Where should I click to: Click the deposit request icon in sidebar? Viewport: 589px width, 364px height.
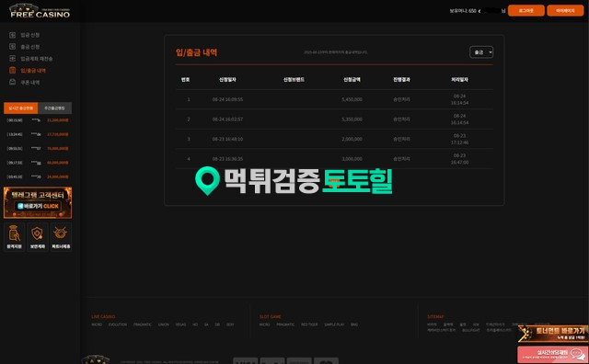click(12, 35)
